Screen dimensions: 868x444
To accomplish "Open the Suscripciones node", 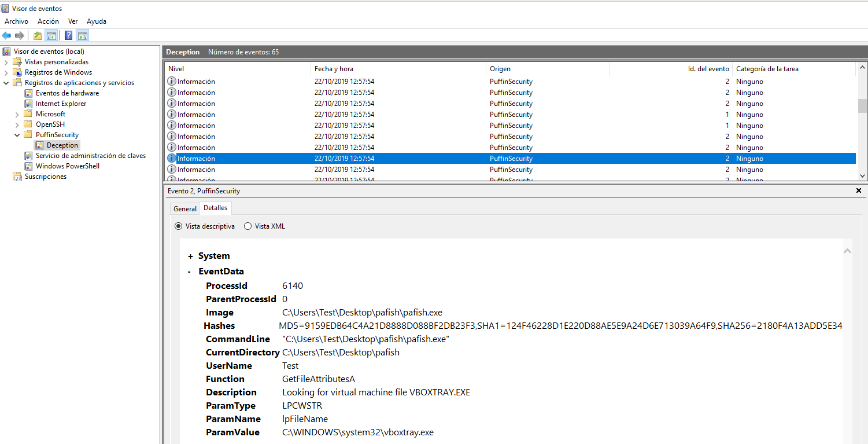I will click(x=45, y=177).
